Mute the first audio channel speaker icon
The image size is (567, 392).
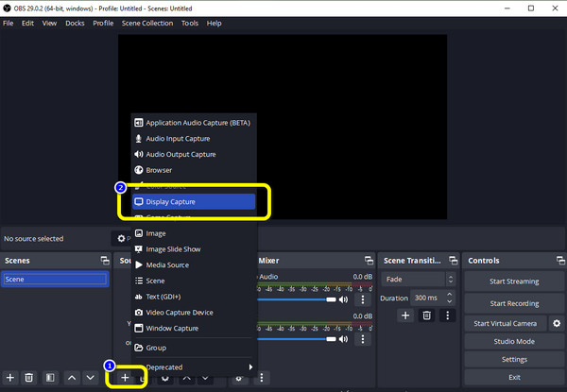[x=344, y=299]
